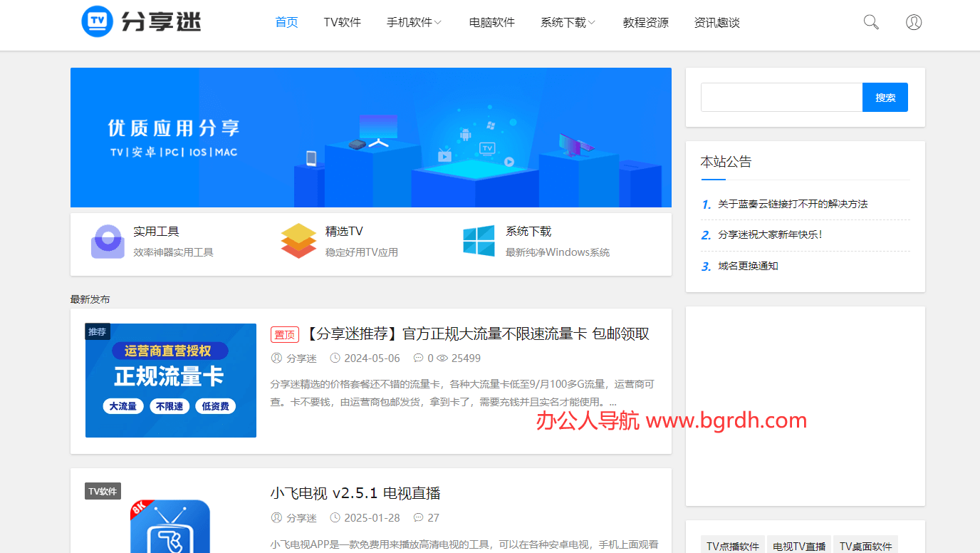
Task: Open notice 关于蓝奏云链接打不开的解决方法
Action: click(x=793, y=204)
